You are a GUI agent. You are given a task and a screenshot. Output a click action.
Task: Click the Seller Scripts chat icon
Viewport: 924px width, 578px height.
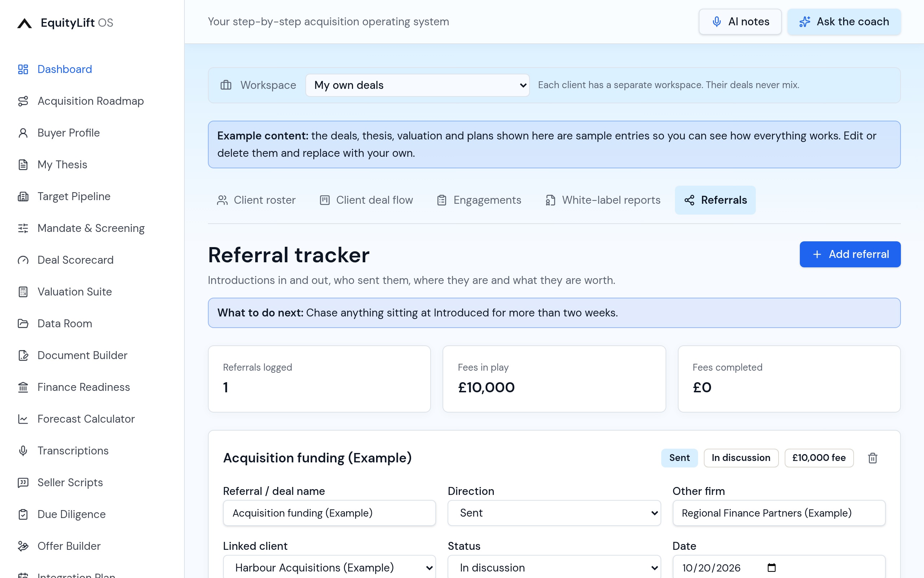(23, 482)
